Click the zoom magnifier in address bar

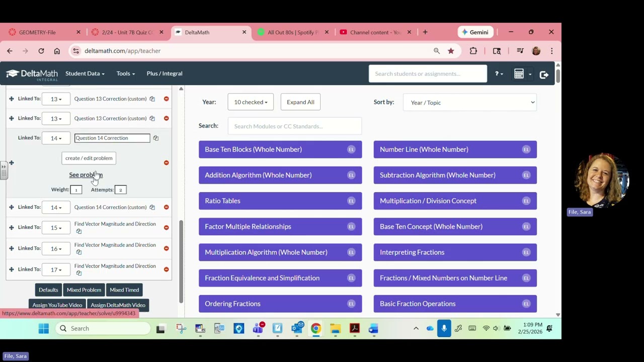pos(437,51)
